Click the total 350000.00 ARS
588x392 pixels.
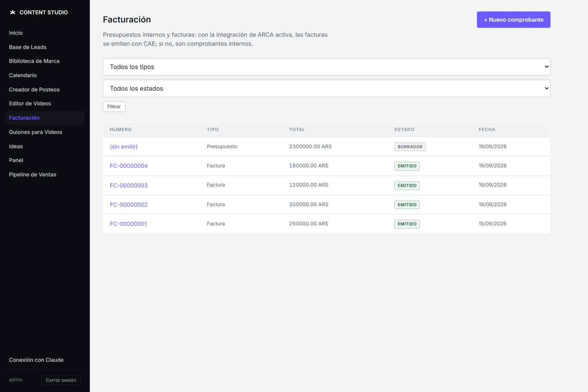coord(309,205)
